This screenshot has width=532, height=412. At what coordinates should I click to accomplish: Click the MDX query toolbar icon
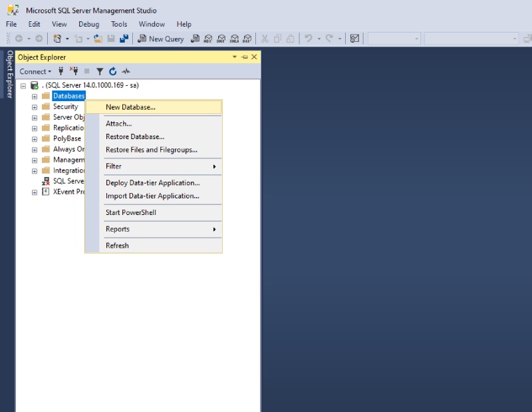pos(208,39)
